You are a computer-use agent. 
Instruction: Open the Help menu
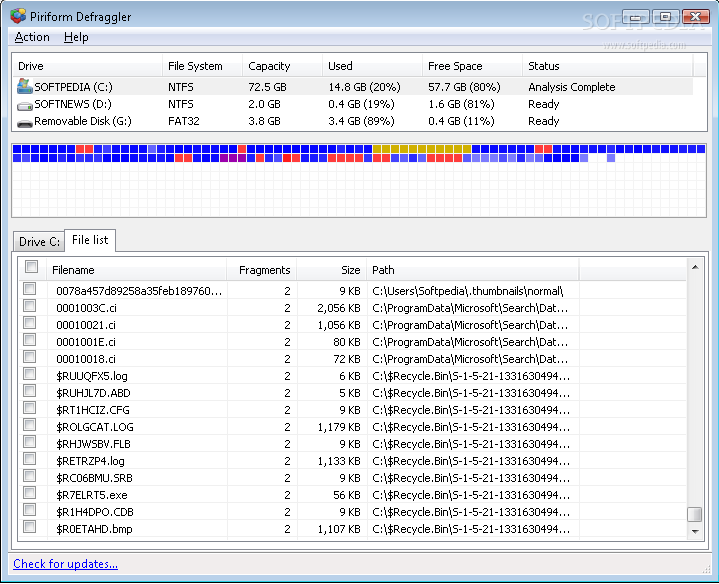coord(76,37)
